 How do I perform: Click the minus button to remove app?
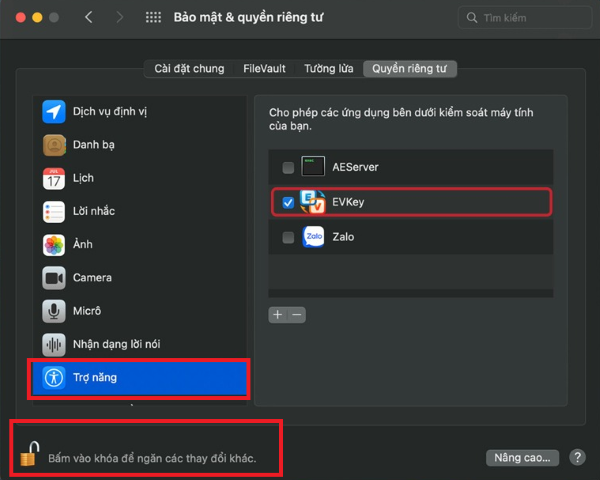[x=296, y=314]
